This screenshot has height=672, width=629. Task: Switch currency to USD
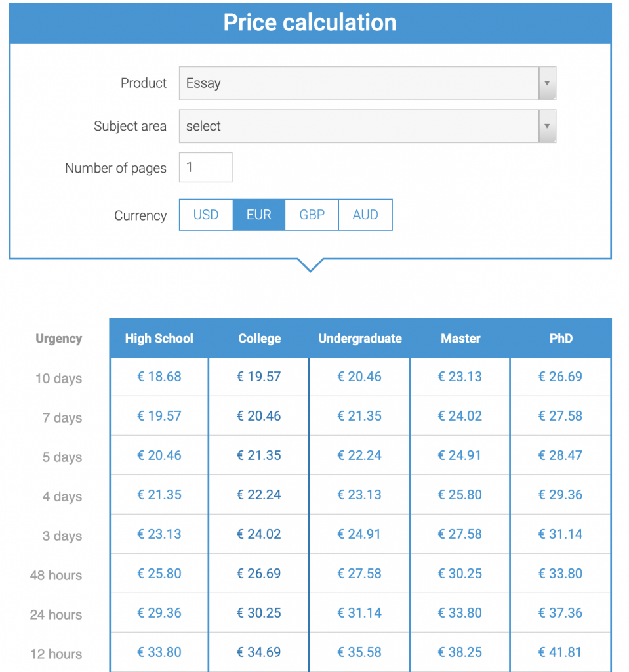(x=206, y=215)
